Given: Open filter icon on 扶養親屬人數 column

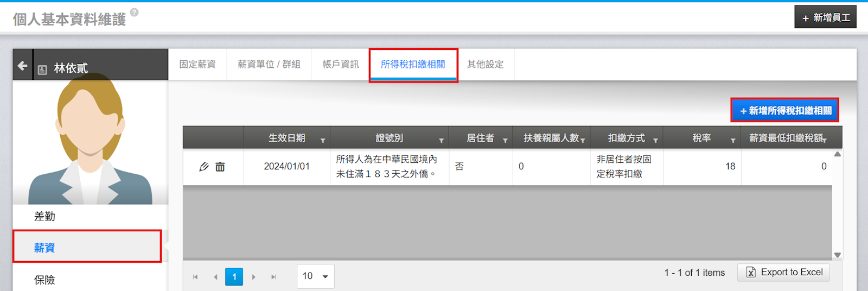Looking at the screenshot, I should (x=583, y=141).
